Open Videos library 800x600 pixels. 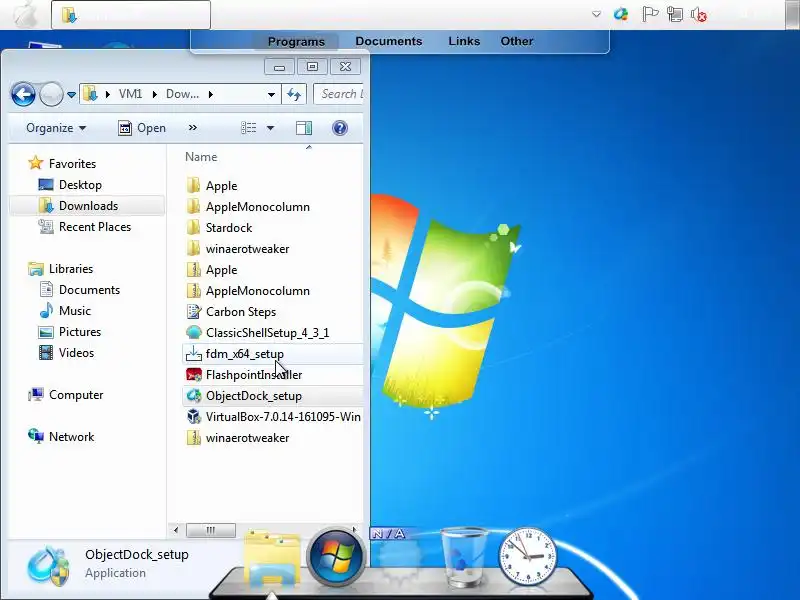click(x=76, y=353)
